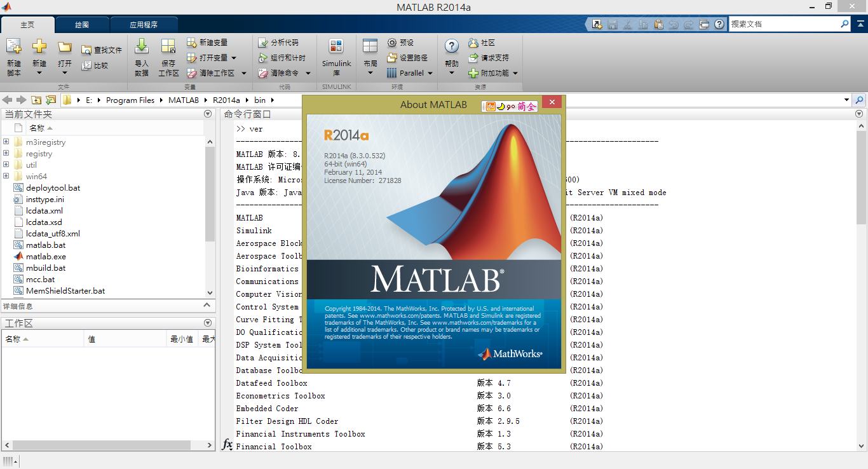Click the Community (社区) icon

473,43
